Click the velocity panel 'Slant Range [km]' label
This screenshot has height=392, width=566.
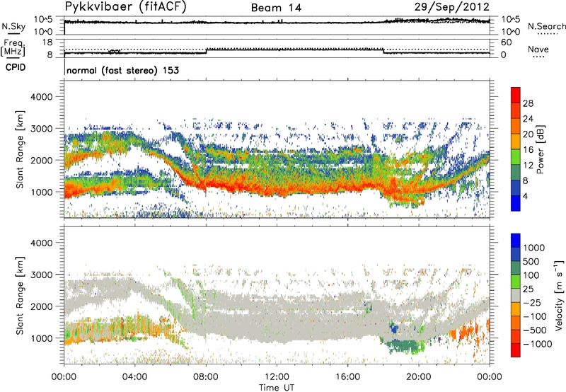pyautogui.click(x=20, y=296)
